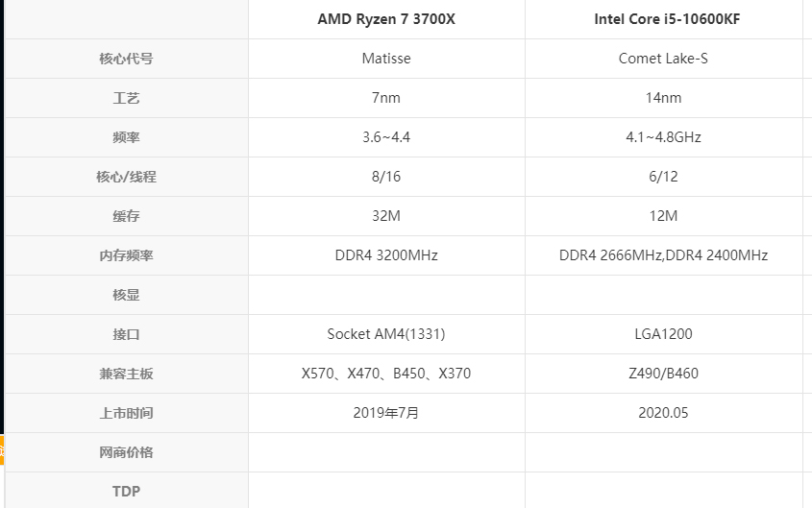Select the 频率 row label
This screenshot has height=508, width=812.
click(x=126, y=137)
